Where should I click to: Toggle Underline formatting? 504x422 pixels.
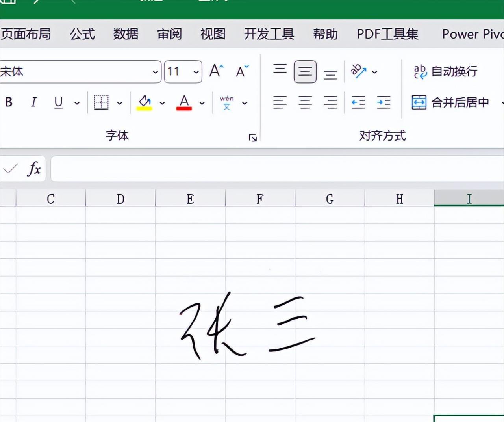point(58,102)
